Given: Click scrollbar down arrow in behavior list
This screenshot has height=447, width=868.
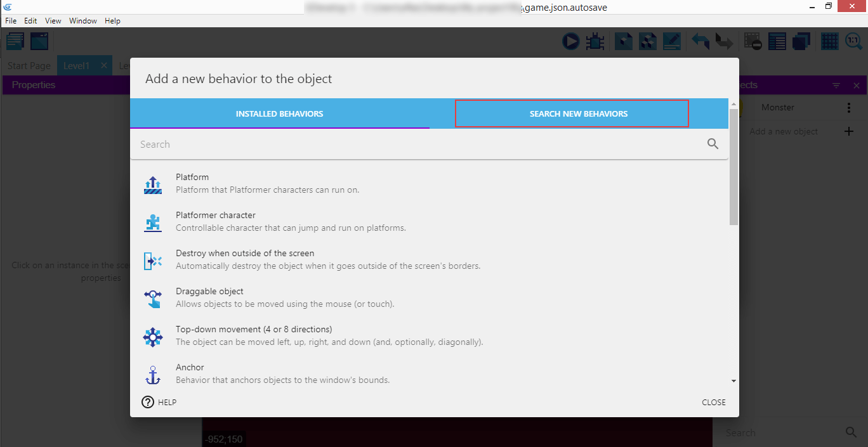Looking at the screenshot, I should click(733, 381).
